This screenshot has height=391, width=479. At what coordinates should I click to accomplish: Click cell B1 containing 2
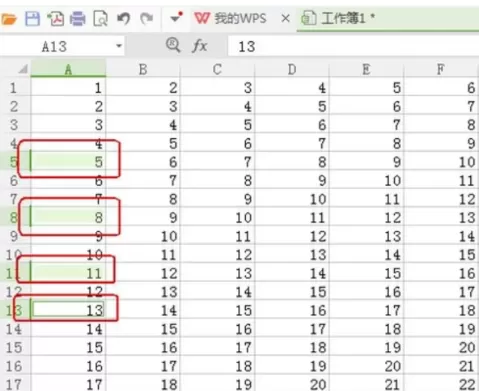[143, 88]
